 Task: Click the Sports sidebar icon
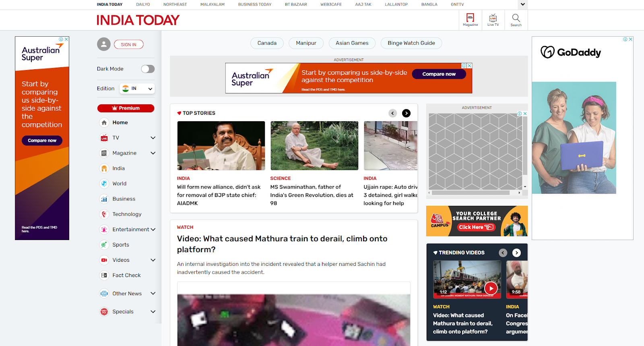[104, 245]
